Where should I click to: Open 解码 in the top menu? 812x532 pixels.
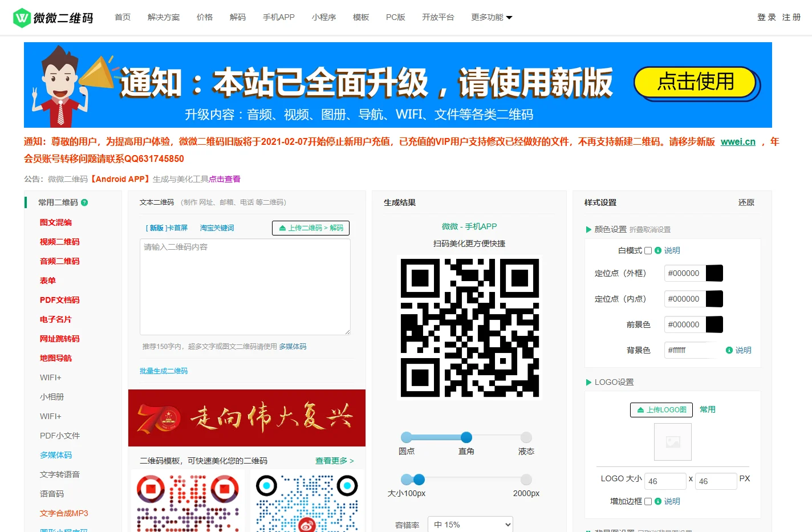tap(238, 17)
